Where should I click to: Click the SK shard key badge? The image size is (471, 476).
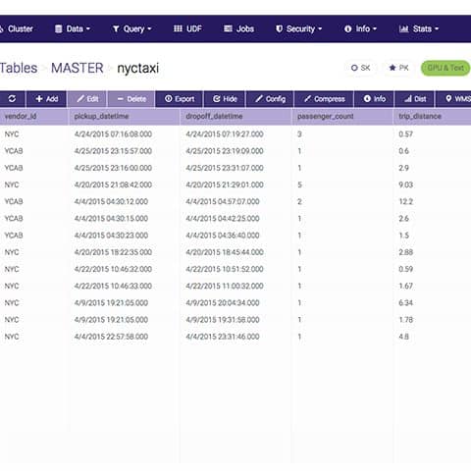[360, 68]
